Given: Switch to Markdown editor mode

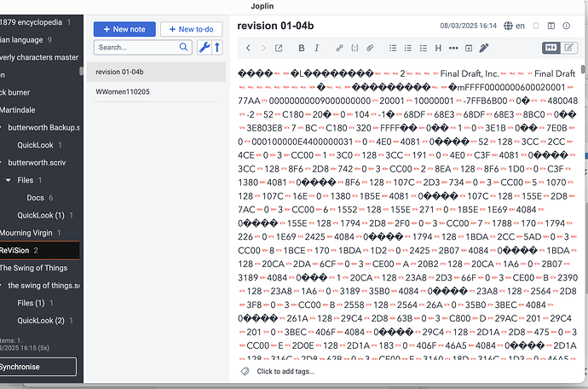Looking at the screenshot, I should coord(551,48).
